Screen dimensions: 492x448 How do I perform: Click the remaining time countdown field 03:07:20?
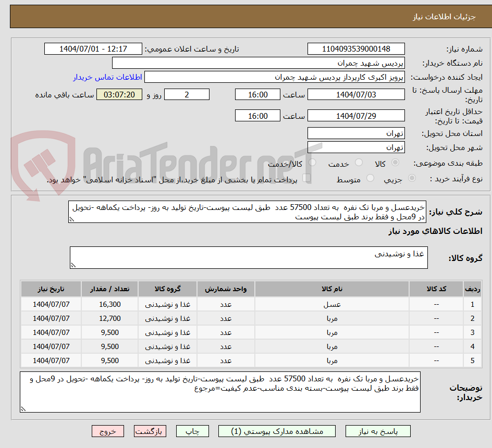pos(119,94)
